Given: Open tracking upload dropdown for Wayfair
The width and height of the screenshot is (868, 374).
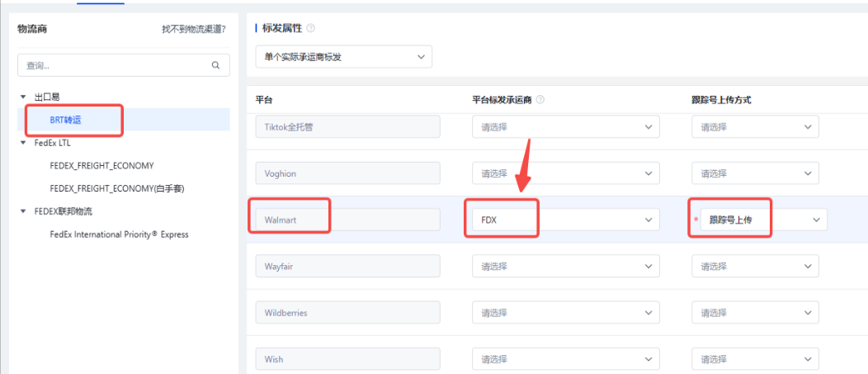Looking at the screenshot, I should [755, 266].
